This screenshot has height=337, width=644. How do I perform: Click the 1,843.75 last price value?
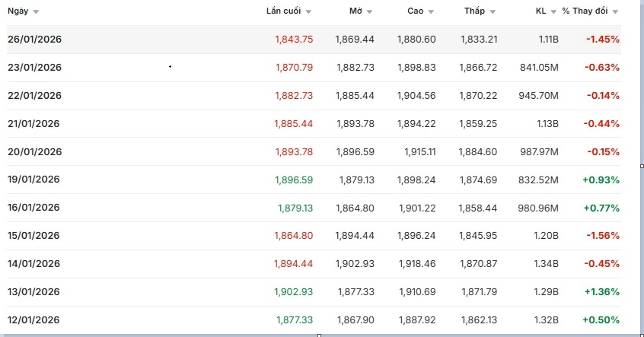point(294,40)
